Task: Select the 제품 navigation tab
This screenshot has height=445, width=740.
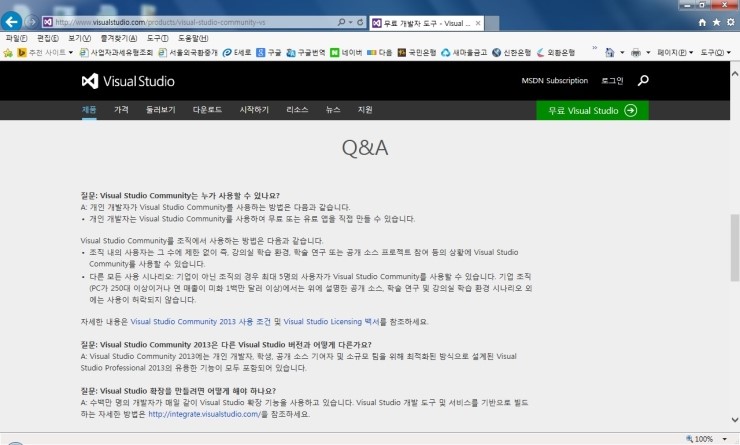Action: [89, 109]
